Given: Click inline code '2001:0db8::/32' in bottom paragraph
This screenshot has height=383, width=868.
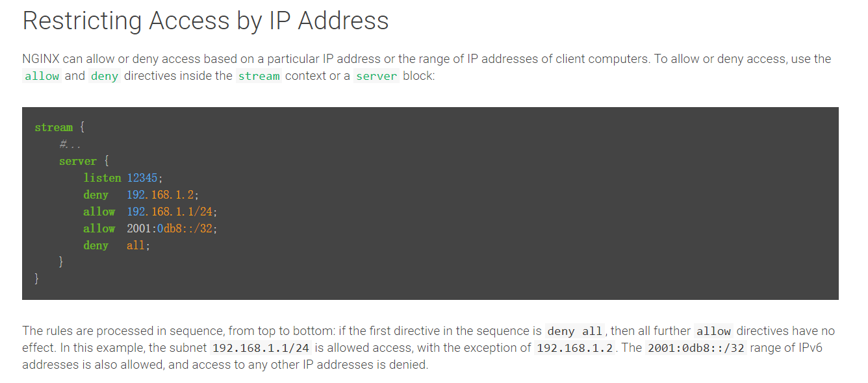Looking at the screenshot, I should tap(696, 348).
